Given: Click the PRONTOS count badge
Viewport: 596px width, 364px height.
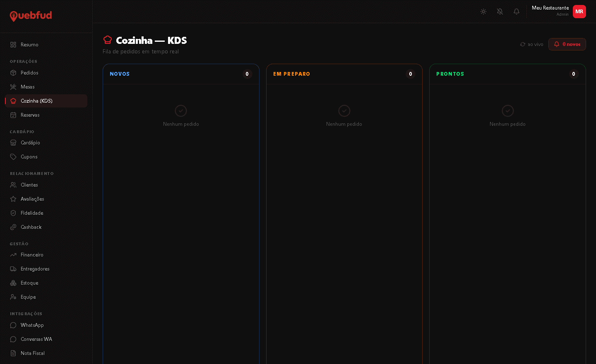Looking at the screenshot, I should click(574, 74).
